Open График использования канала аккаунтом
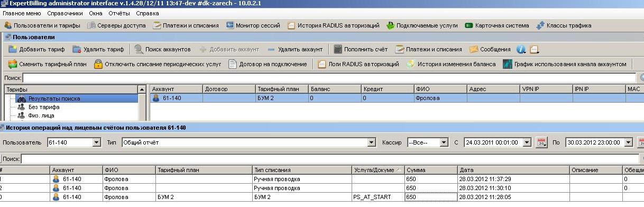 (x=565, y=64)
